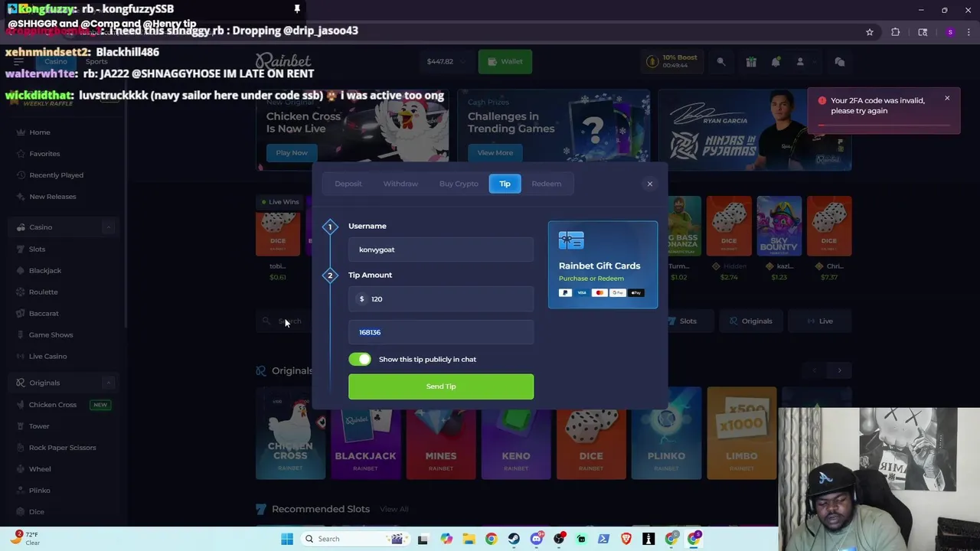Click the Plinko icon in sidebar
Image resolution: width=980 pixels, height=551 pixels.
[x=21, y=491]
